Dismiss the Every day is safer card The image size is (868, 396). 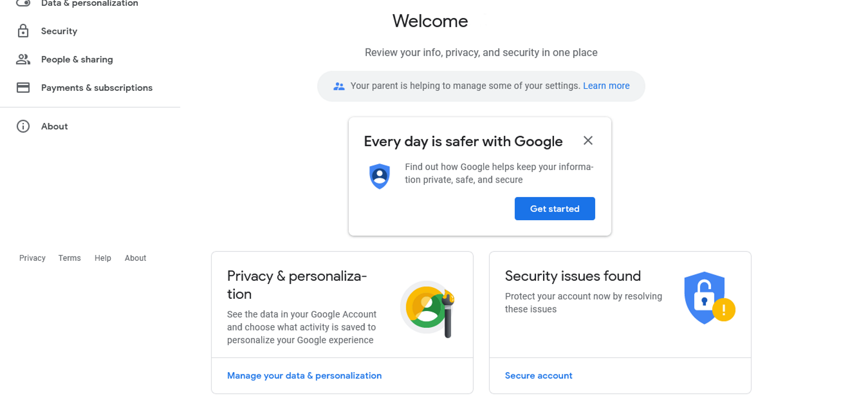tap(588, 140)
